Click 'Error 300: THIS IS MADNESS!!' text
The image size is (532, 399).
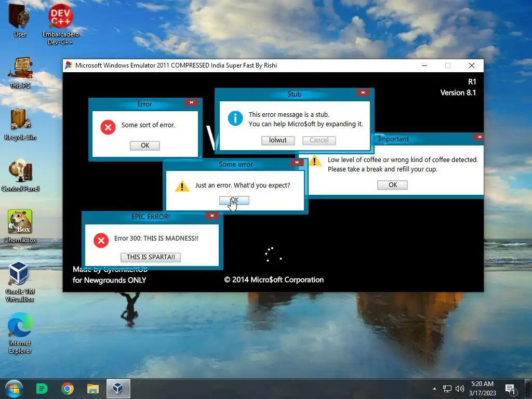point(156,238)
